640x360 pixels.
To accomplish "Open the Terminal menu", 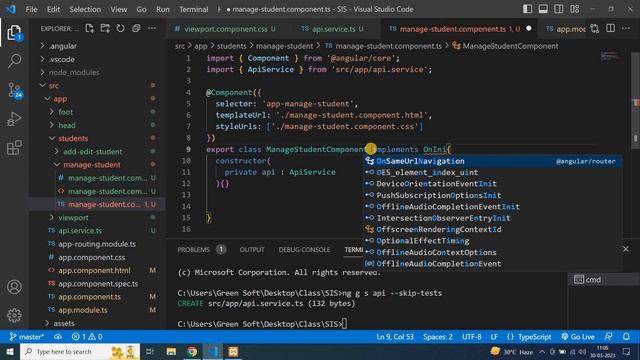I will click(193, 9).
